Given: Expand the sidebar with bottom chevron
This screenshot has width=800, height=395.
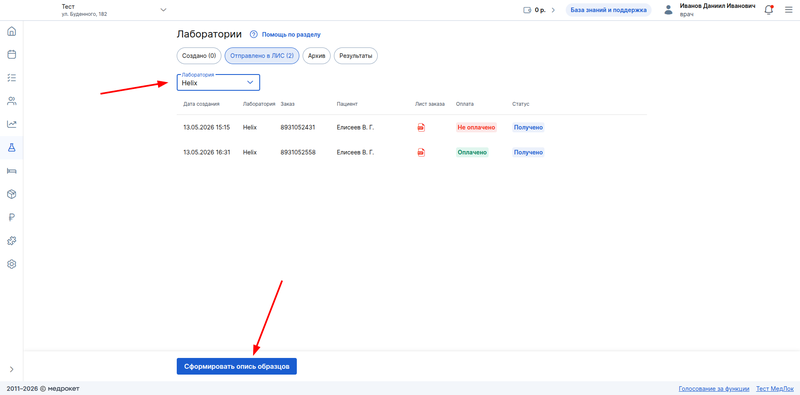Looking at the screenshot, I should (12, 369).
